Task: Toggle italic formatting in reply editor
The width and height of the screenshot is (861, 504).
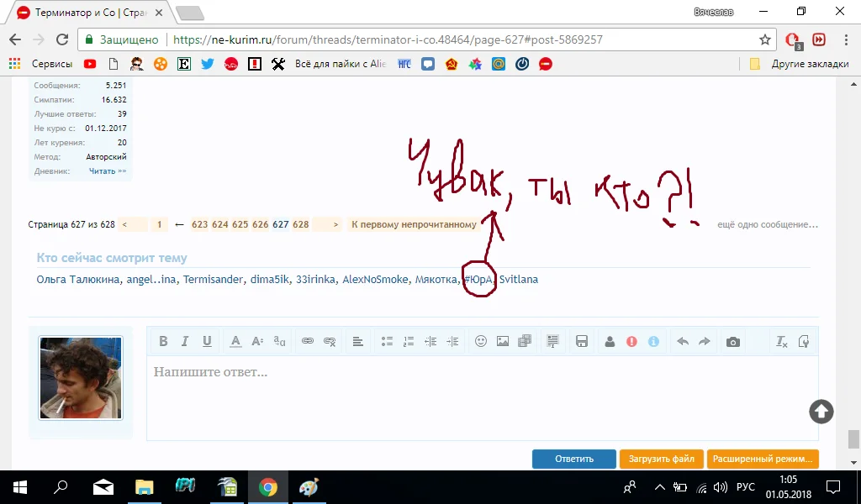Action: 185,341
